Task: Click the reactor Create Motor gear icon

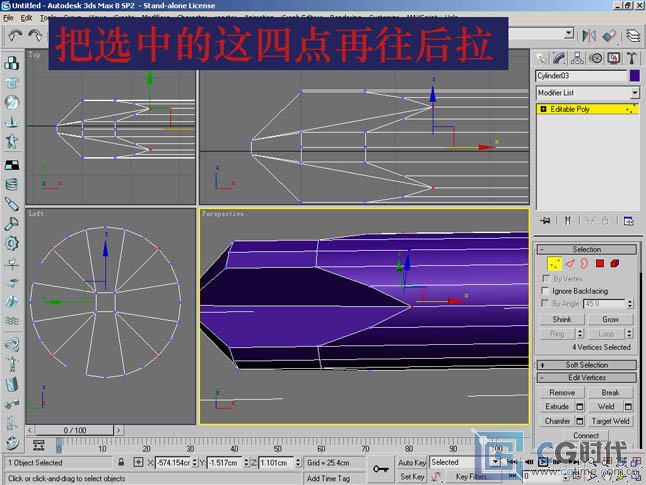Action: click(x=12, y=244)
